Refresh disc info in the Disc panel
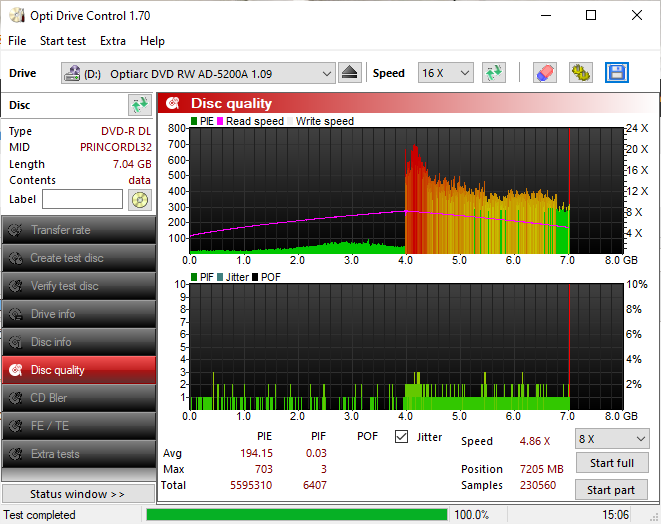Image resolution: width=661 pixels, height=524 pixels. (140, 105)
